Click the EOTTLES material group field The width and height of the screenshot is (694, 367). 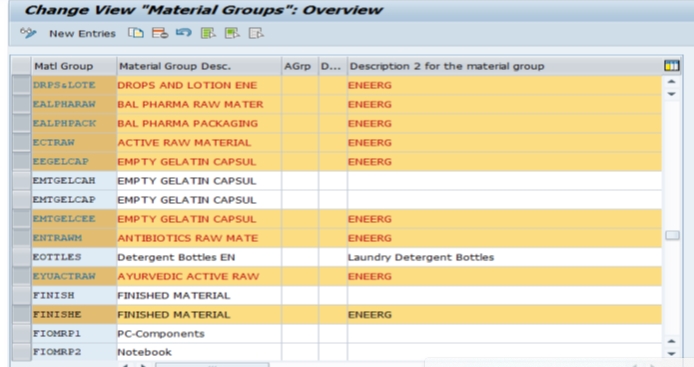[74, 257]
